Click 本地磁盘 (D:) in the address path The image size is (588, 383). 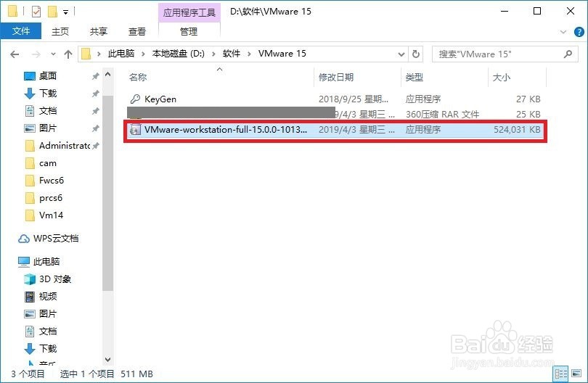pyautogui.click(x=178, y=54)
